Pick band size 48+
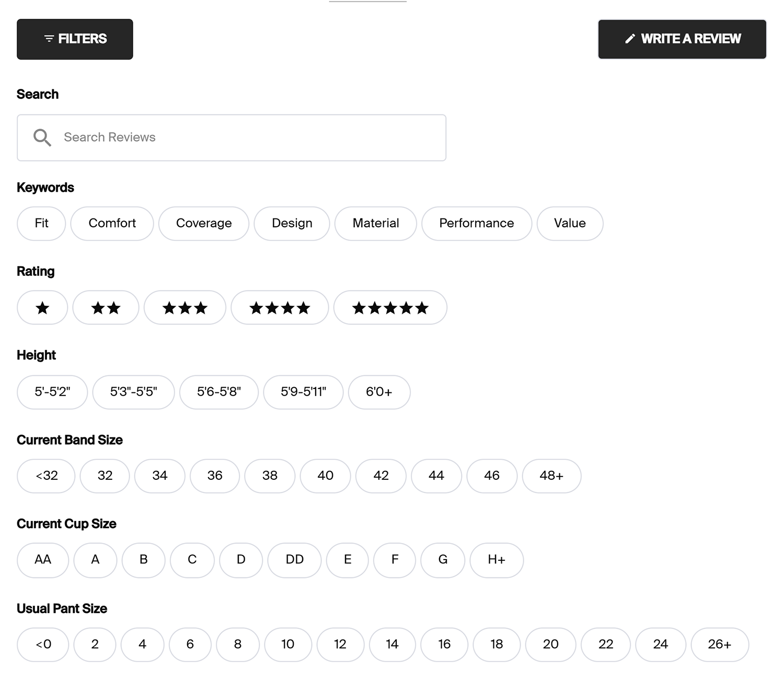 [x=552, y=476]
